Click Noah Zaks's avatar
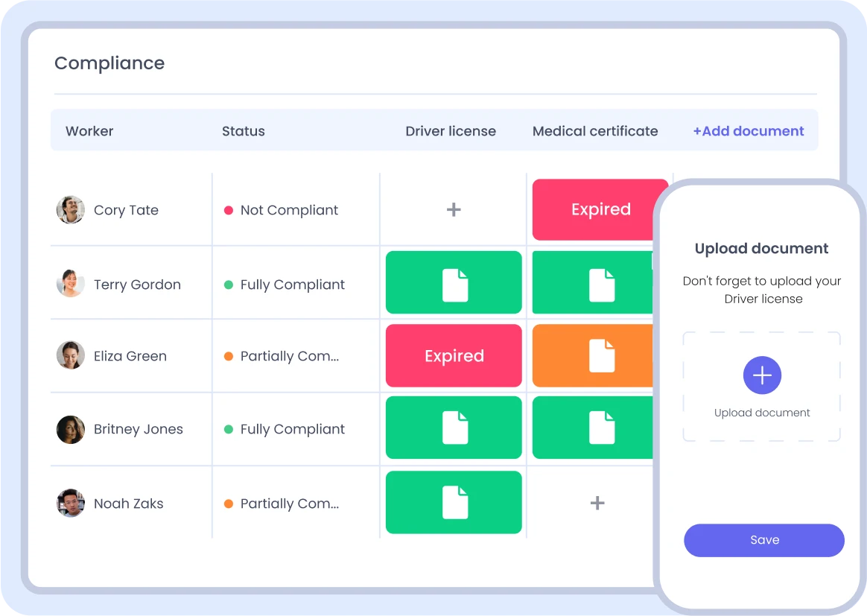This screenshot has width=867, height=616. coord(70,503)
